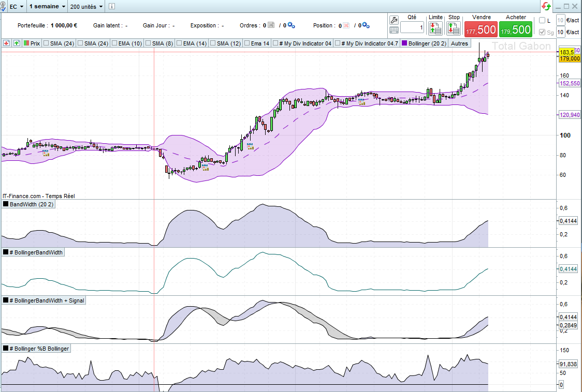
Task: Click the Gain Jour label
Action: (x=156, y=25)
